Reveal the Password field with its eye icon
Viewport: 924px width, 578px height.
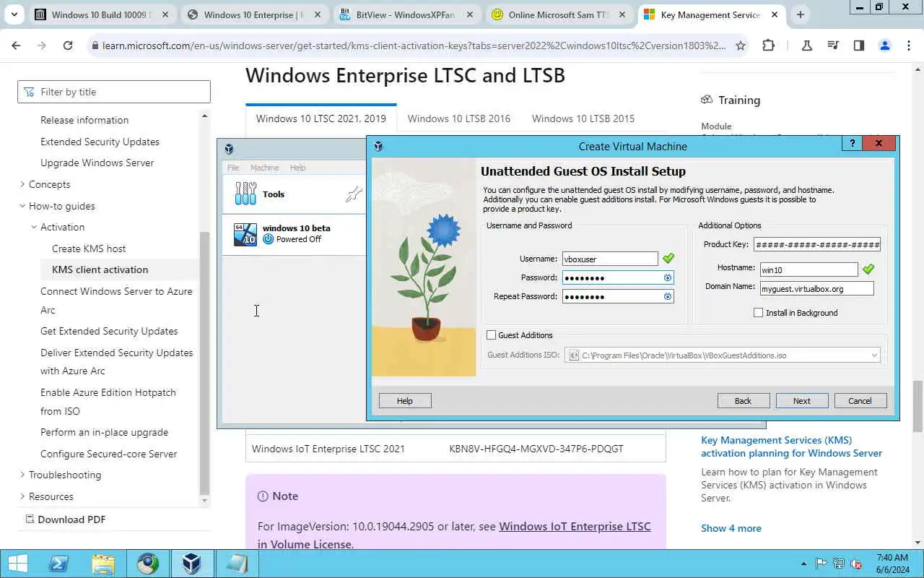(668, 277)
